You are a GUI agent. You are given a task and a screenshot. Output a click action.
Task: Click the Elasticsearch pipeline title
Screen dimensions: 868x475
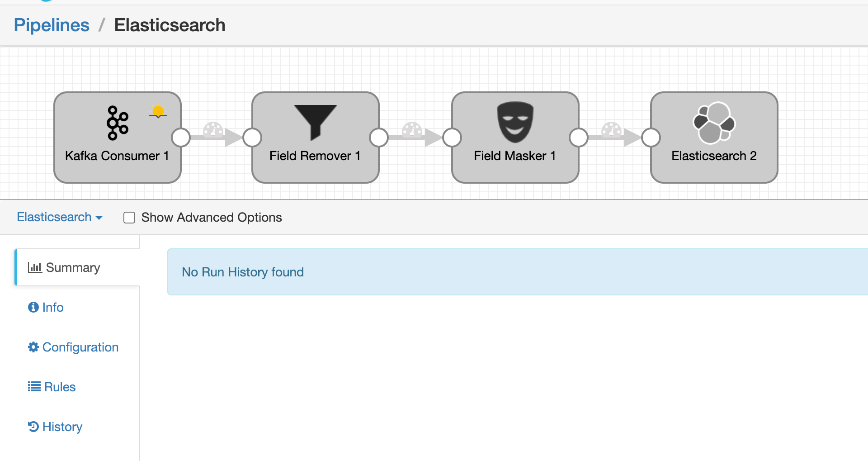pos(170,25)
